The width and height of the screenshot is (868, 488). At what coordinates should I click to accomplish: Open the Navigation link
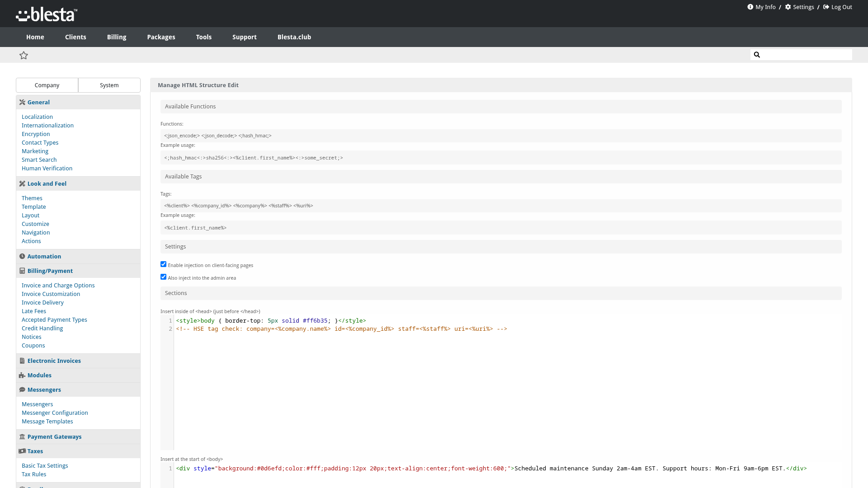[36, 232]
